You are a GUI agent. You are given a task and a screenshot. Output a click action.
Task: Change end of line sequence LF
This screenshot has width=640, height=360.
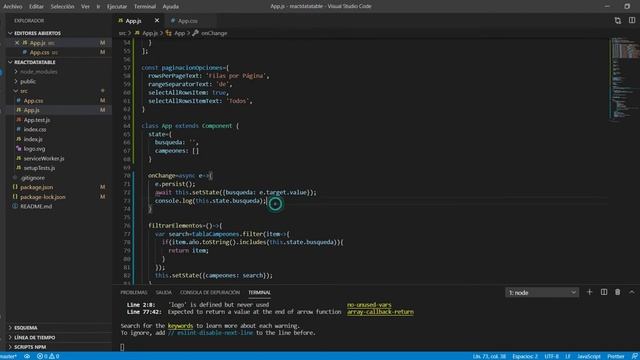tap(568, 356)
